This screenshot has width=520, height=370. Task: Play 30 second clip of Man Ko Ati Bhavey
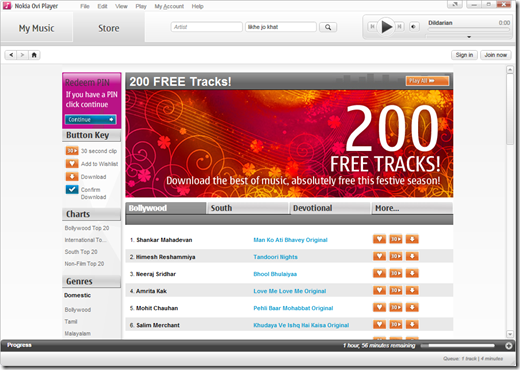396,239
